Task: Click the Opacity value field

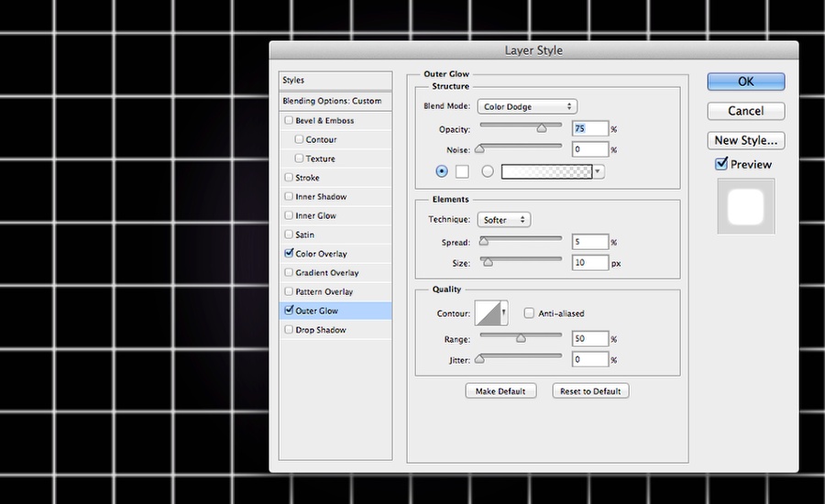Action: [x=589, y=128]
